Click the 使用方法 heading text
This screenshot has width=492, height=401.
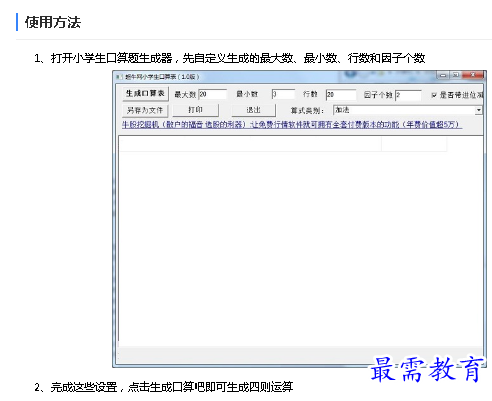[53, 22]
